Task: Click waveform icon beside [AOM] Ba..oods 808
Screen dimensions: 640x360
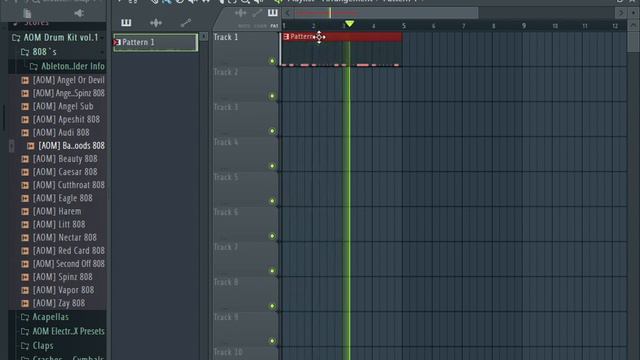Action: point(31,146)
